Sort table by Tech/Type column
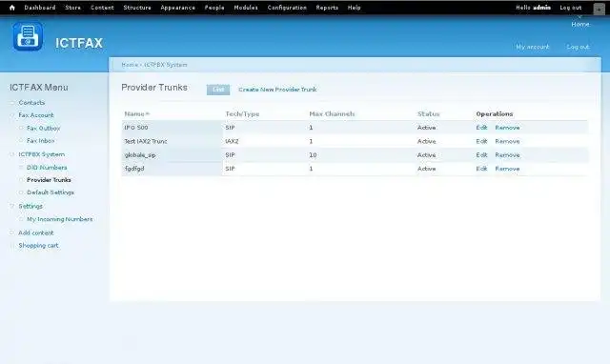610x364 pixels. click(x=242, y=114)
